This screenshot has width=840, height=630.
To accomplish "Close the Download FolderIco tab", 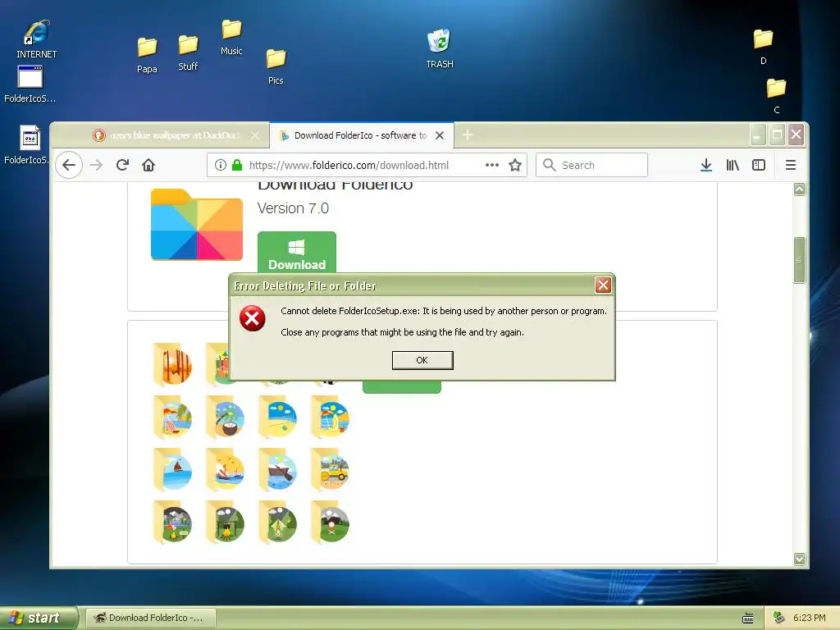I will click(440, 135).
